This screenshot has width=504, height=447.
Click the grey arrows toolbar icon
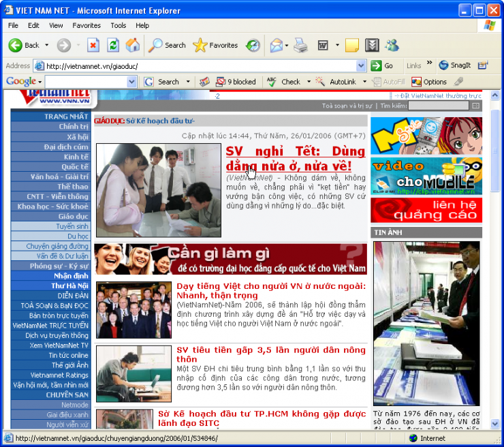(x=372, y=45)
